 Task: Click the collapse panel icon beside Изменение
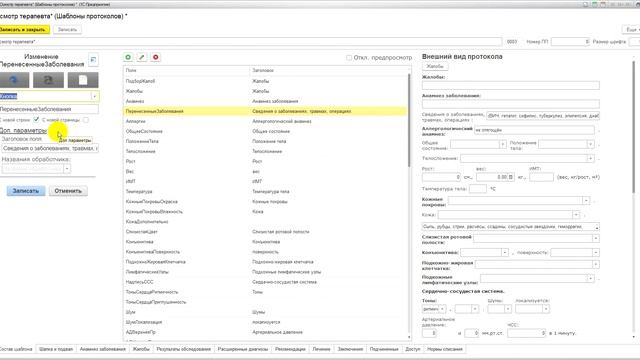coord(93,60)
